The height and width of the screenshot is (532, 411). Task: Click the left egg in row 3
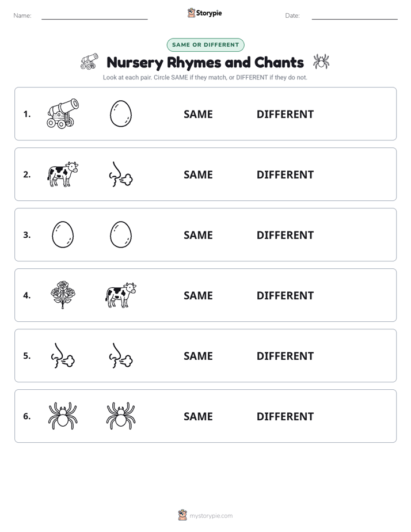(x=63, y=234)
